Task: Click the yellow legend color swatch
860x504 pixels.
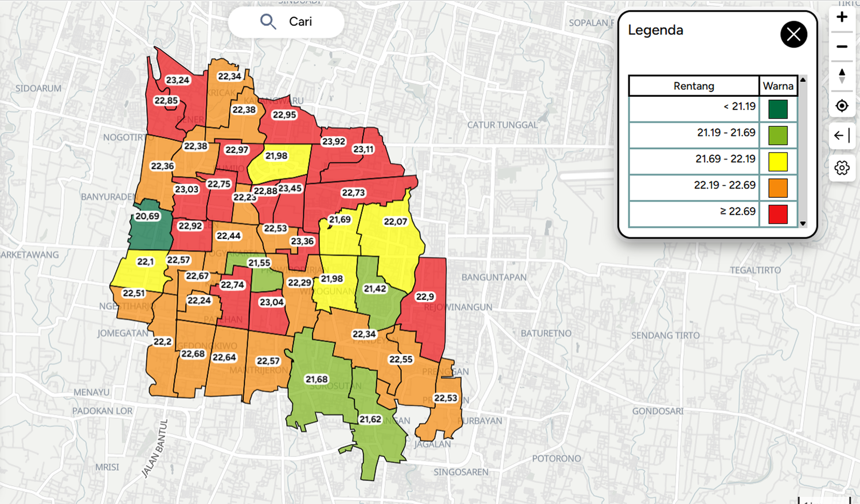Action: pos(778,162)
